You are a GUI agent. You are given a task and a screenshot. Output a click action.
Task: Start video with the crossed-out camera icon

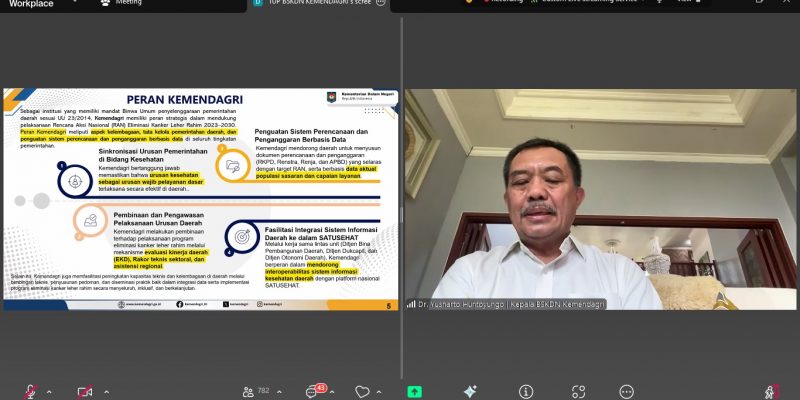tap(85, 392)
